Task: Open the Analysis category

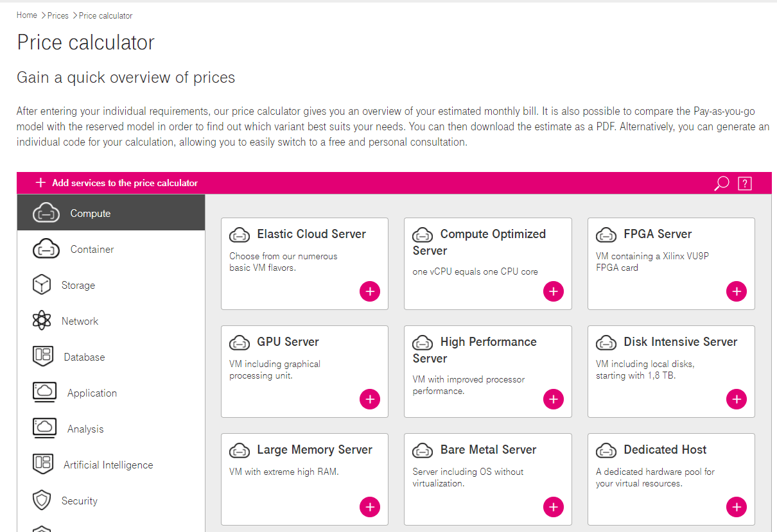Action: pos(111,429)
